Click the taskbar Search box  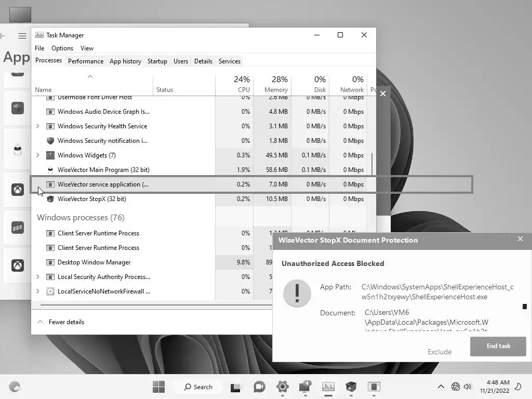coord(198,387)
